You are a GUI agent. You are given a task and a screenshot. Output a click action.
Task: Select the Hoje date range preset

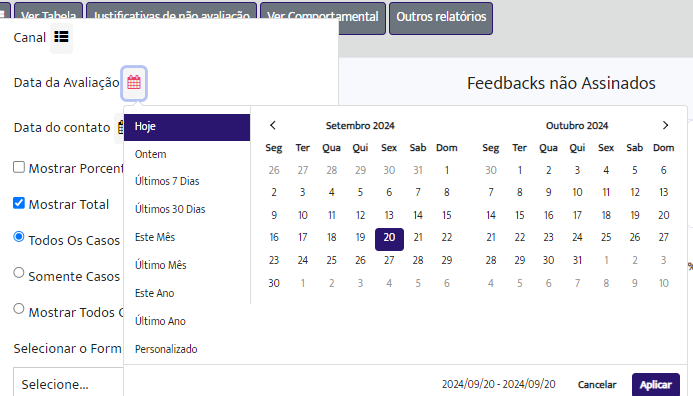187,127
